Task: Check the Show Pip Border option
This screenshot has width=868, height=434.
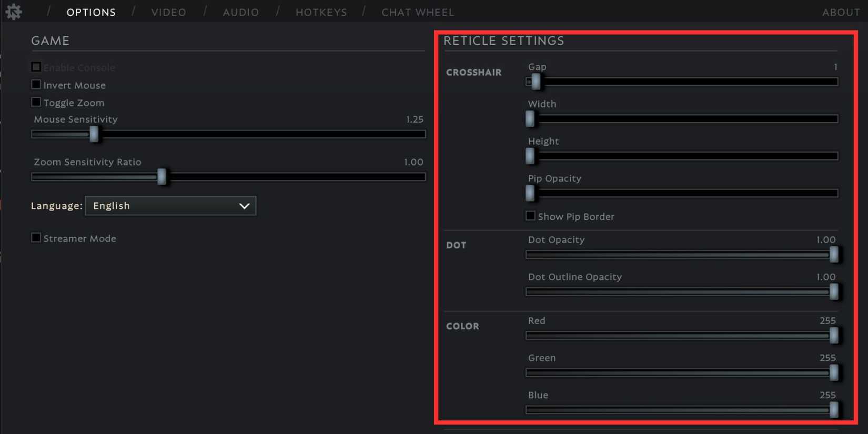Action: [530, 216]
